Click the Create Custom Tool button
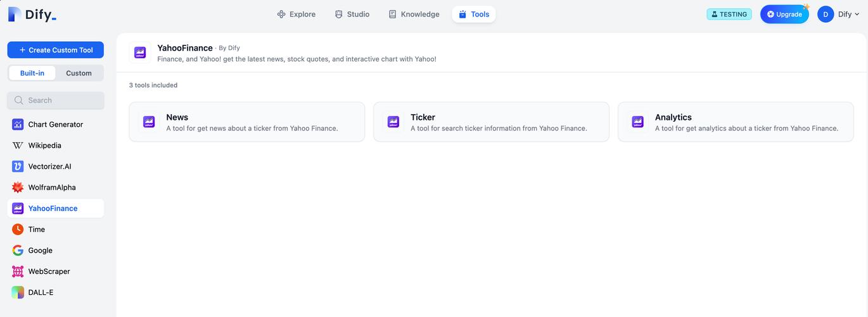868x317 pixels. [56, 50]
